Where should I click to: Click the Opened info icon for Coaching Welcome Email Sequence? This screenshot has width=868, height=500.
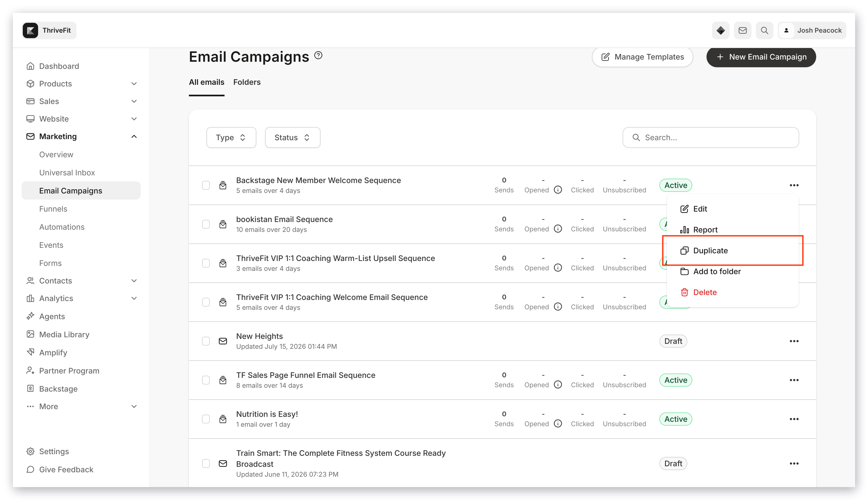click(x=557, y=307)
